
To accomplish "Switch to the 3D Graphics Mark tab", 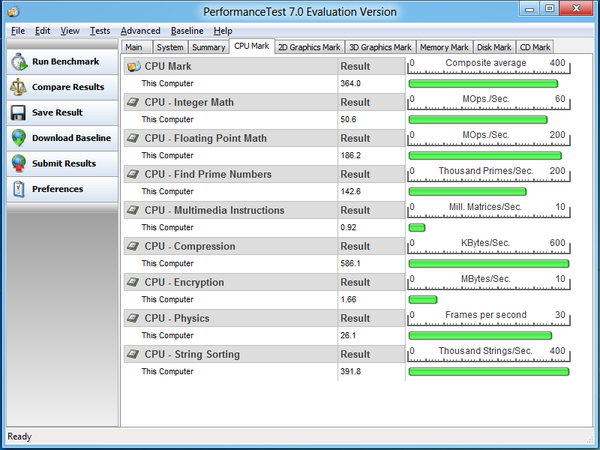I will tap(380, 47).
